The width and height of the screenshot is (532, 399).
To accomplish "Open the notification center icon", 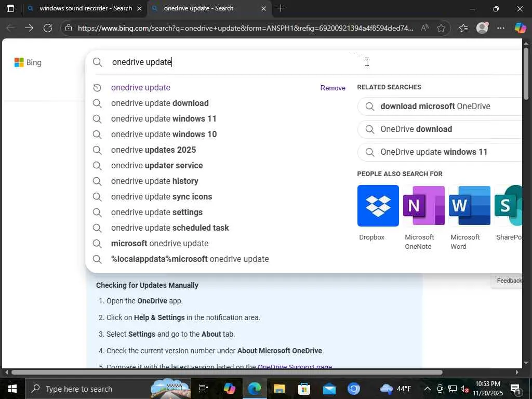I will point(515,389).
